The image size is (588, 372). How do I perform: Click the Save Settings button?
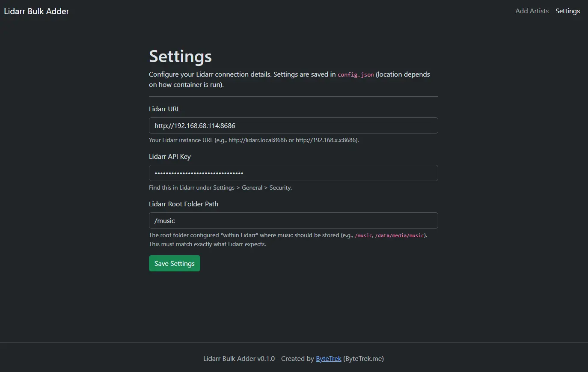(x=174, y=263)
